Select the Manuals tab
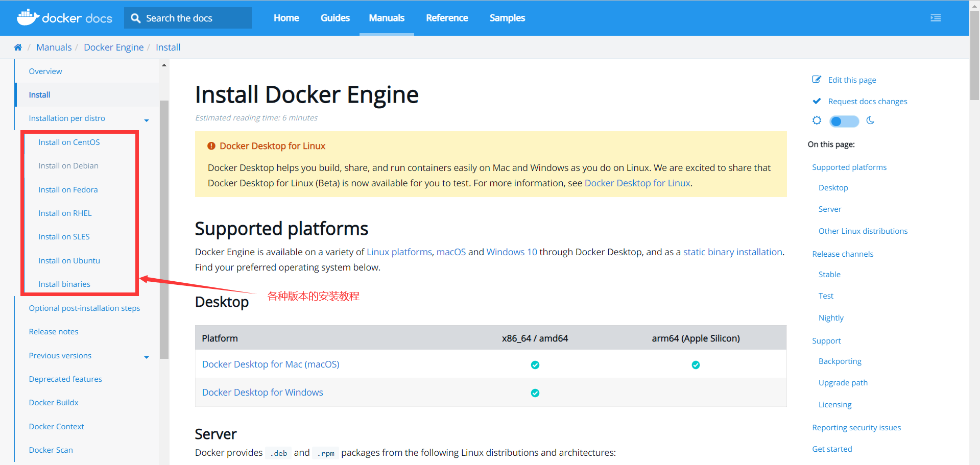The height and width of the screenshot is (465, 980). 387,18
